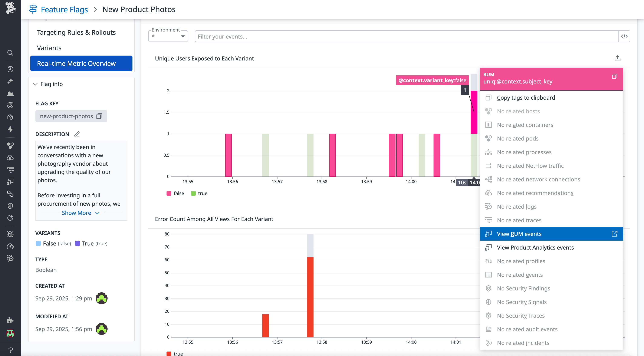
Task: Select Targeting Rules & Rollouts
Action: coord(76,32)
